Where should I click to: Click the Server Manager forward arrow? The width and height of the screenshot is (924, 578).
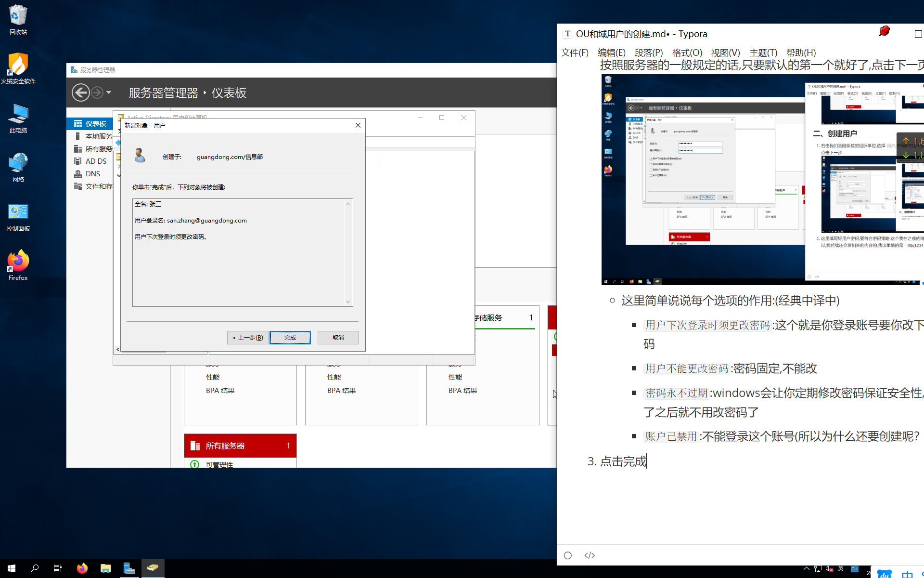click(97, 92)
